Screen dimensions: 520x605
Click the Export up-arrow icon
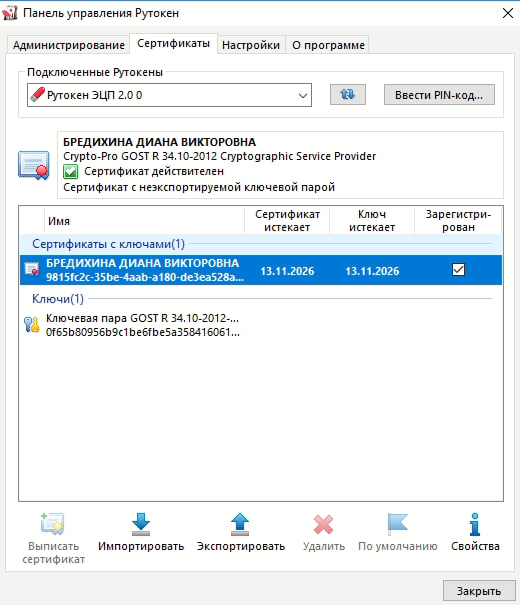point(240,524)
